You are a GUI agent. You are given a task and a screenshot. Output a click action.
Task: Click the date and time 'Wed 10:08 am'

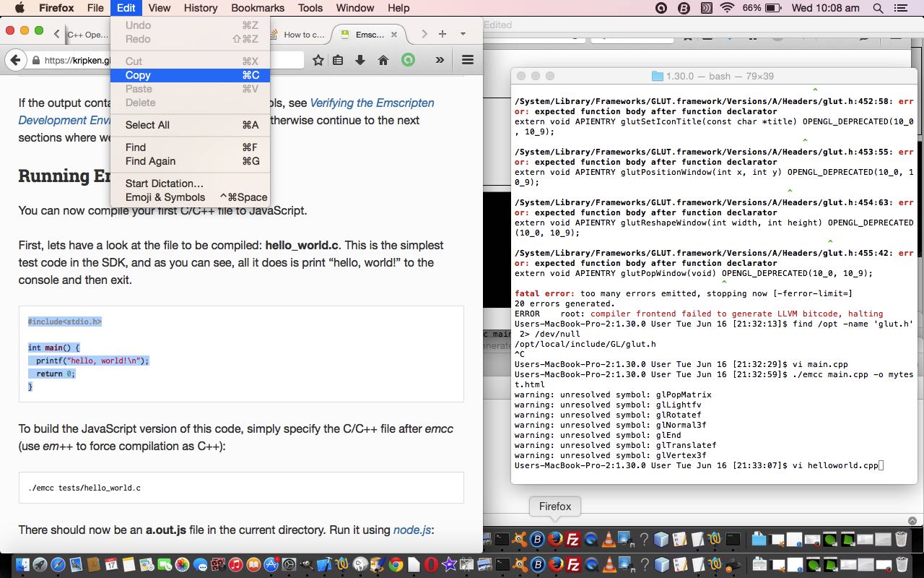826,8
